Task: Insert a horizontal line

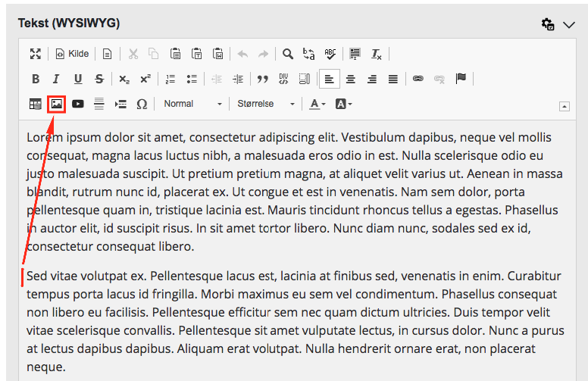Action: point(99,104)
